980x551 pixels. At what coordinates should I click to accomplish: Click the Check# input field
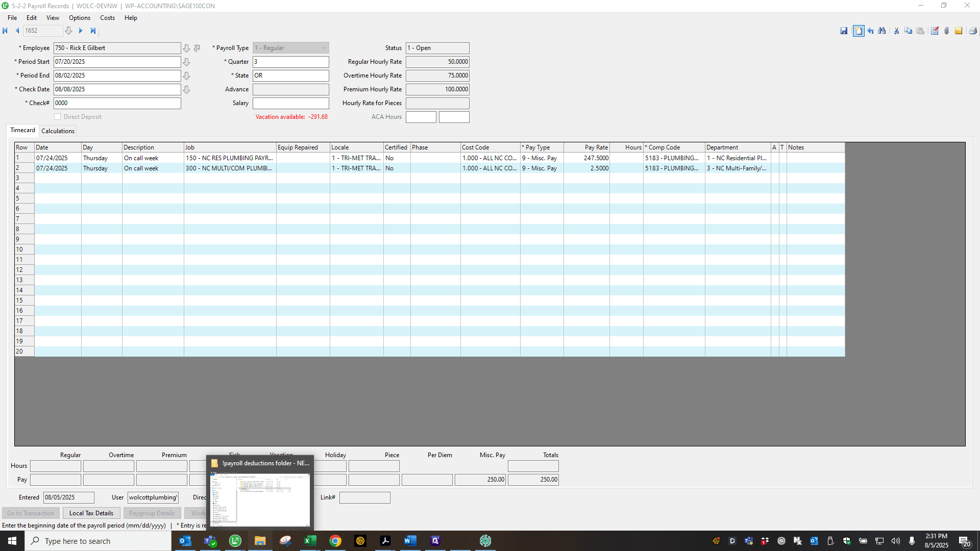pos(117,103)
